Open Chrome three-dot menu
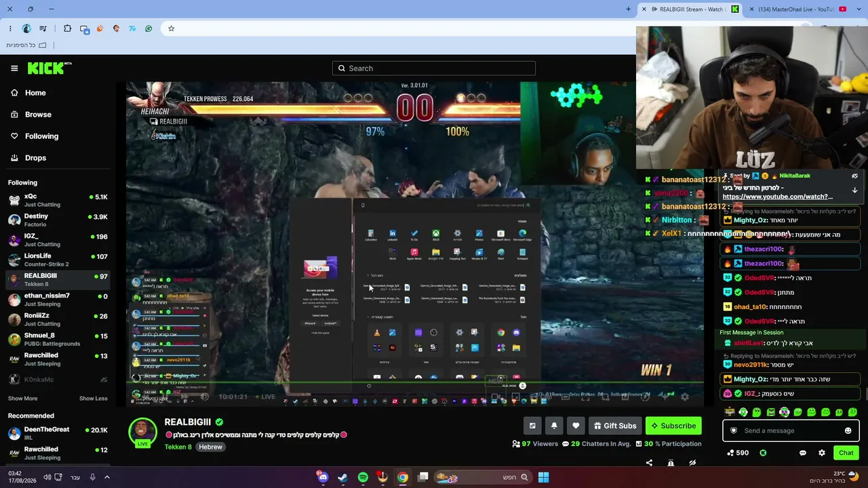 pyautogui.click(x=10, y=28)
